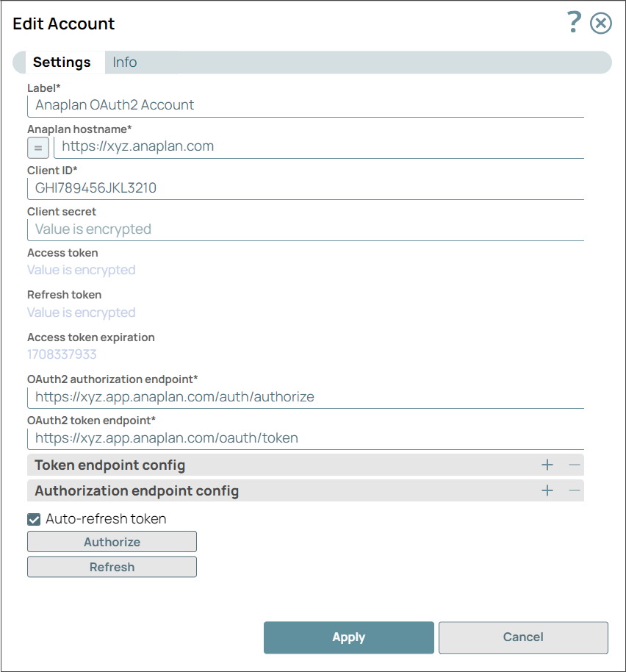
Task: Close the Edit Account dialog
Action: click(600, 23)
